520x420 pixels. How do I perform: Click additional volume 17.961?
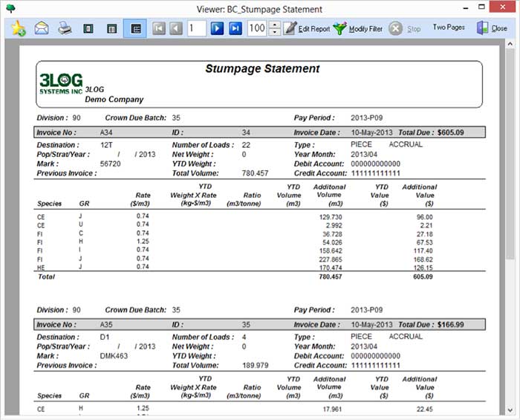click(332, 409)
